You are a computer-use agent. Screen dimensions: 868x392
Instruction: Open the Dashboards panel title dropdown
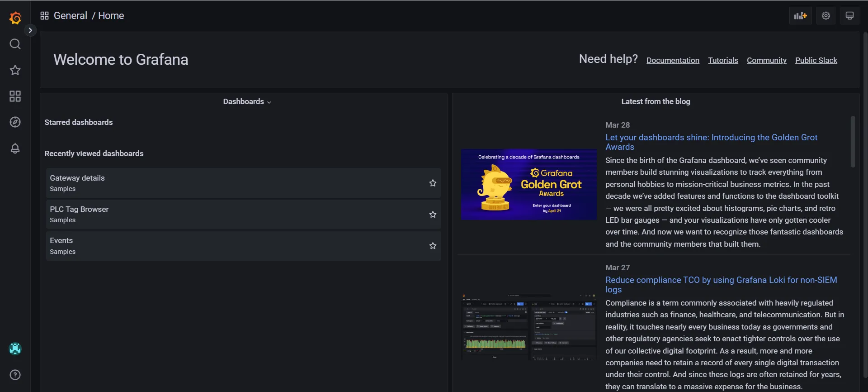pos(247,102)
